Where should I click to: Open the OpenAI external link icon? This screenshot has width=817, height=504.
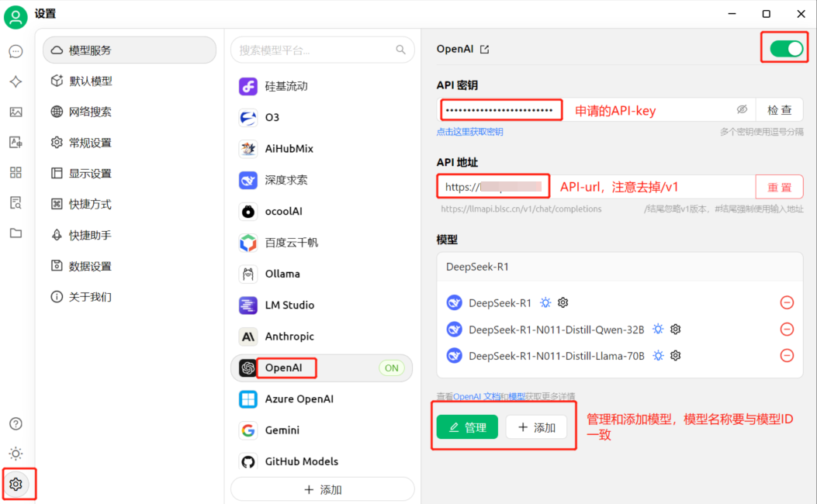tap(485, 50)
